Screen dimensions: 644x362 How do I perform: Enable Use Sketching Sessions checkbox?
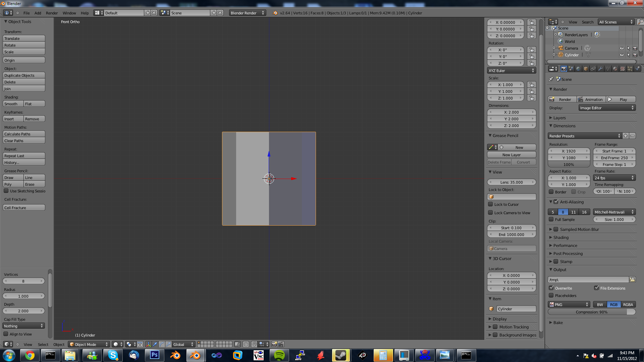pos(6,191)
